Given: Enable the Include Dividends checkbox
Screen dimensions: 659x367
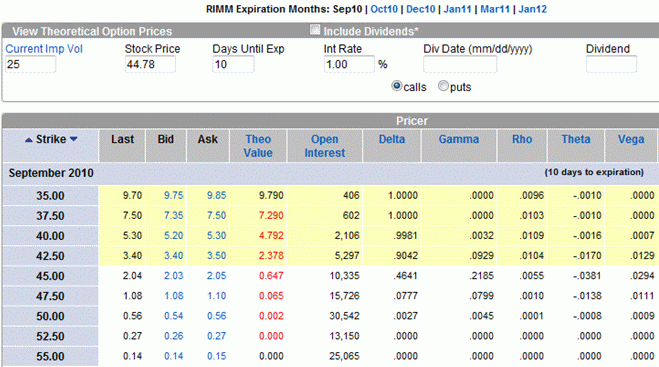Looking at the screenshot, I should coord(315,30).
